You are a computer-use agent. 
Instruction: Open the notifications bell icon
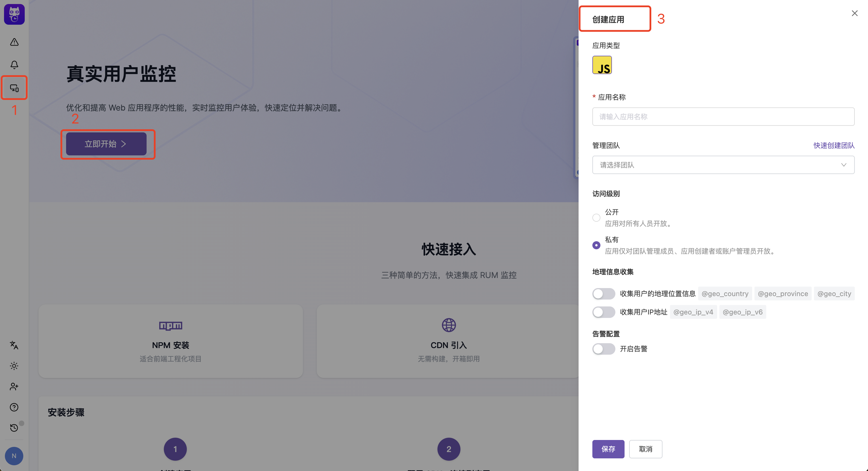(x=14, y=65)
